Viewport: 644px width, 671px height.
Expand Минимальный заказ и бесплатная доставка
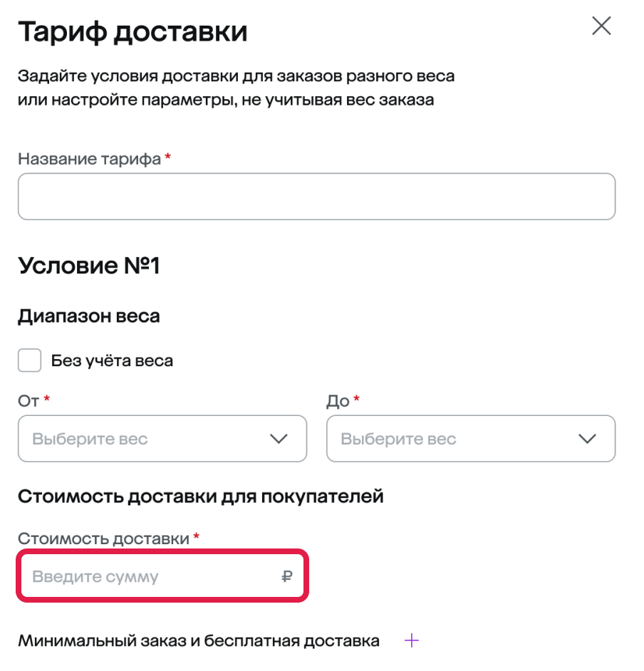coord(199,641)
